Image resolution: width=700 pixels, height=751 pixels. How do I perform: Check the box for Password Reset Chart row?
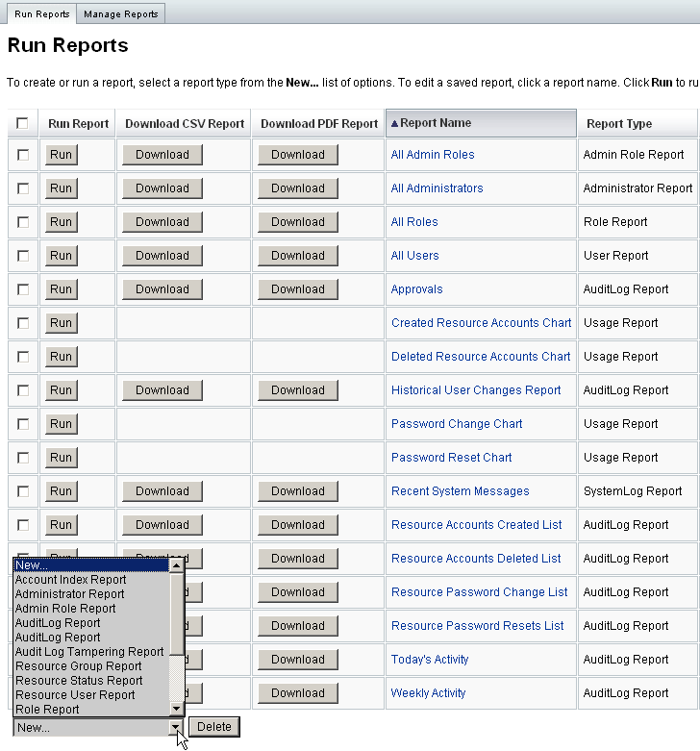tap(22, 458)
